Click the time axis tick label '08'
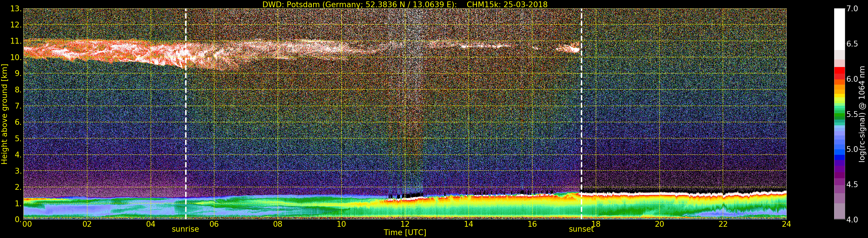The height and width of the screenshot is (238, 868). [x=278, y=224]
